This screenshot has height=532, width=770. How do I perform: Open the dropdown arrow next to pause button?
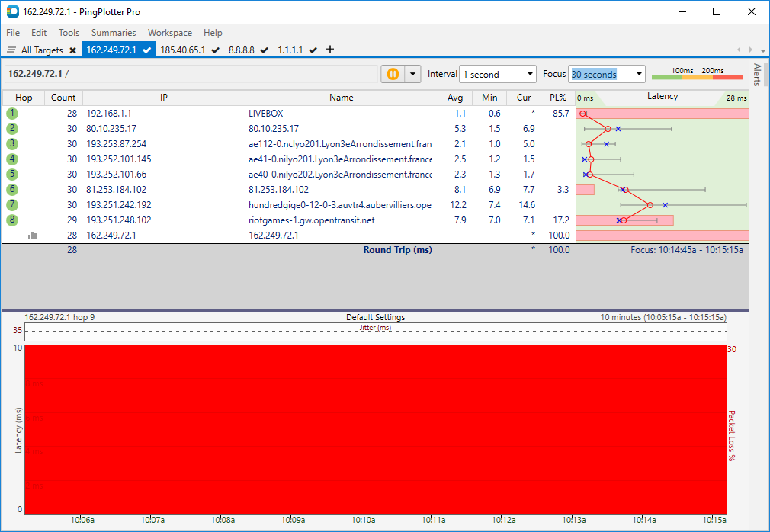[x=412, y=74]
